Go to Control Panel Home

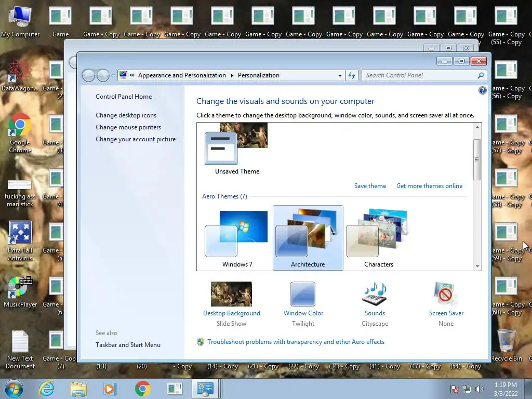tap(124, 97)
